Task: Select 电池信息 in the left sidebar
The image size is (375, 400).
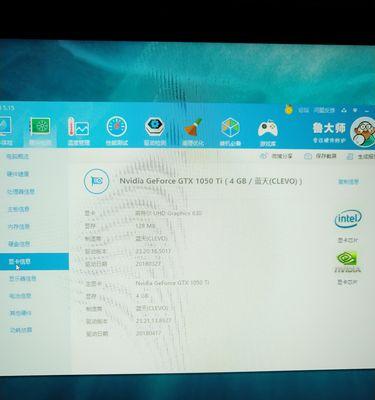Action: point(20,296)
